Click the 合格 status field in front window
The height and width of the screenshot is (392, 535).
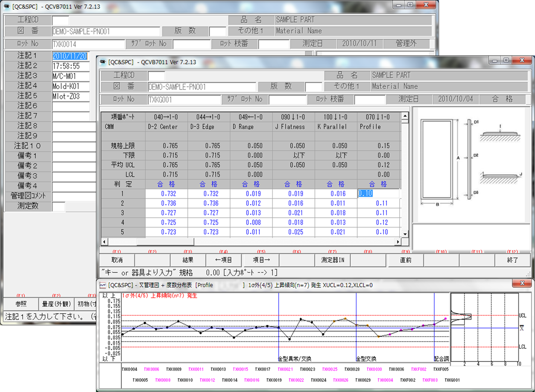click(x=502, y=99)
